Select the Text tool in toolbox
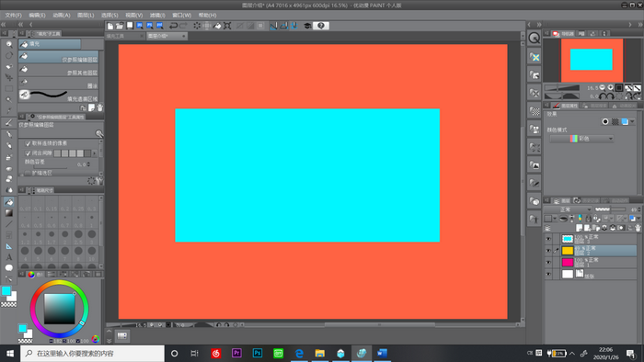 tap(8, 257)
